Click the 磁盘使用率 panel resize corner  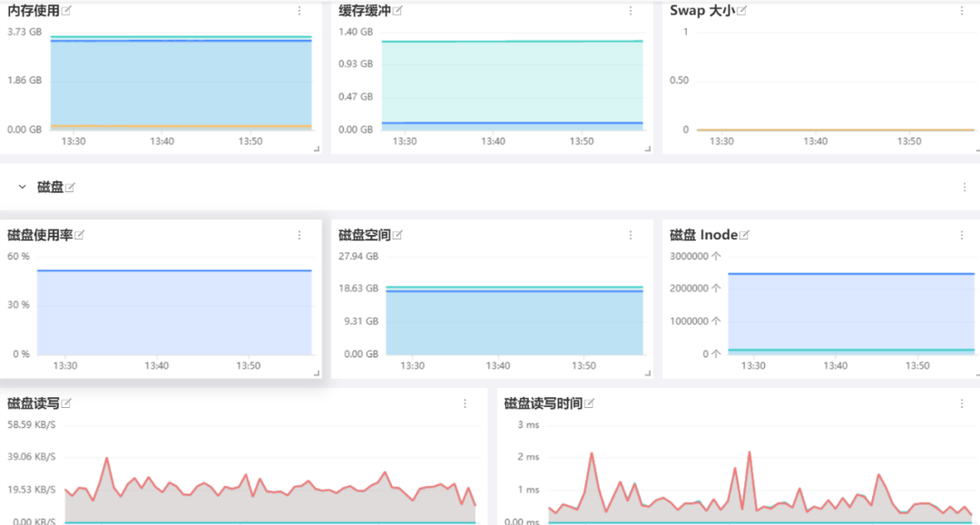point(317,374)
